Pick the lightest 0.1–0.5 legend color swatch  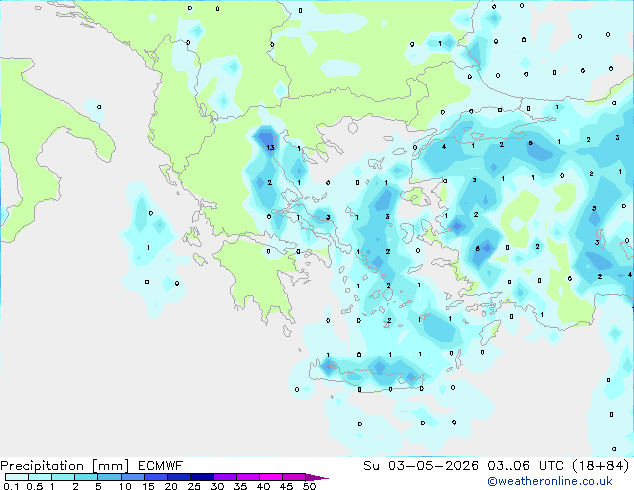[17, 477]
